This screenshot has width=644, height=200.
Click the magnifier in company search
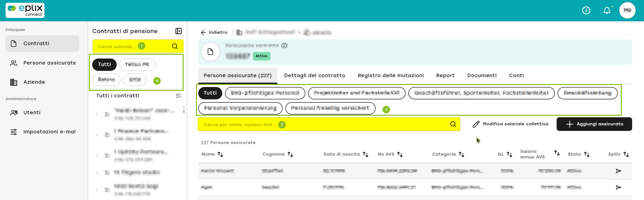(175, 46)
